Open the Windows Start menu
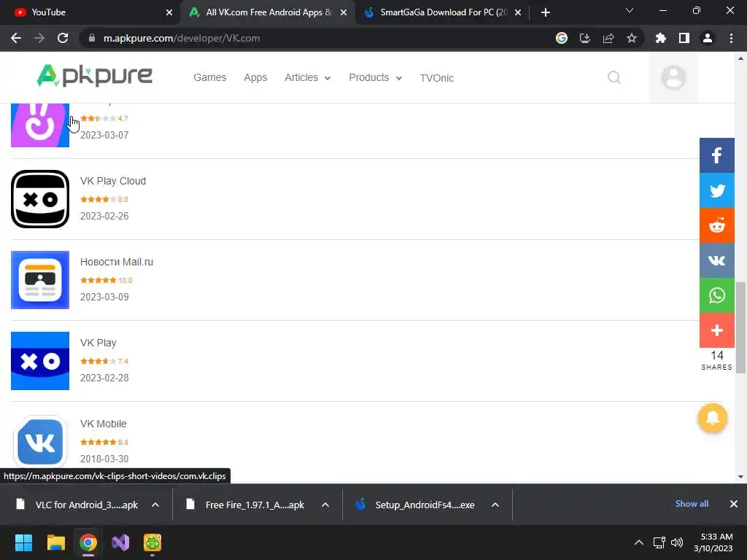The image size is (747, 560). coord(23,542)
